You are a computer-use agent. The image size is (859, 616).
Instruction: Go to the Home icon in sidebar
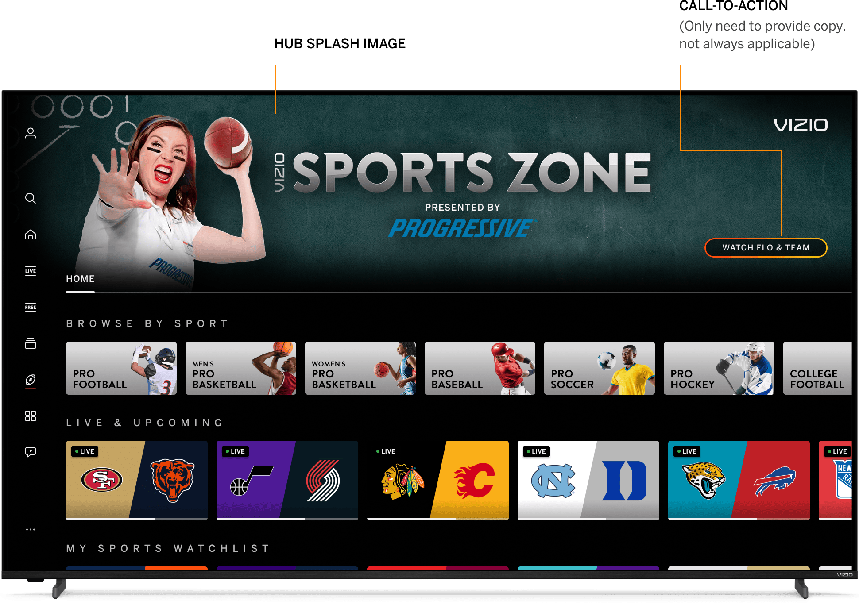(31, 235)
